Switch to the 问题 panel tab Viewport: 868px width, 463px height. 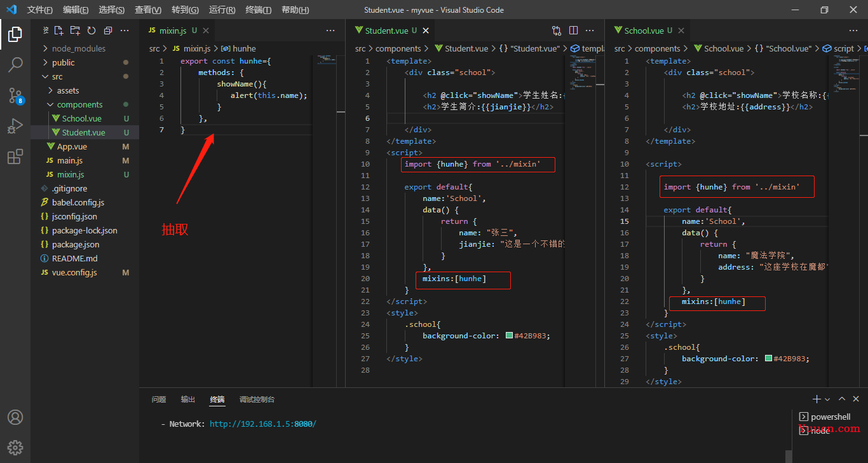tap(159, 399)
